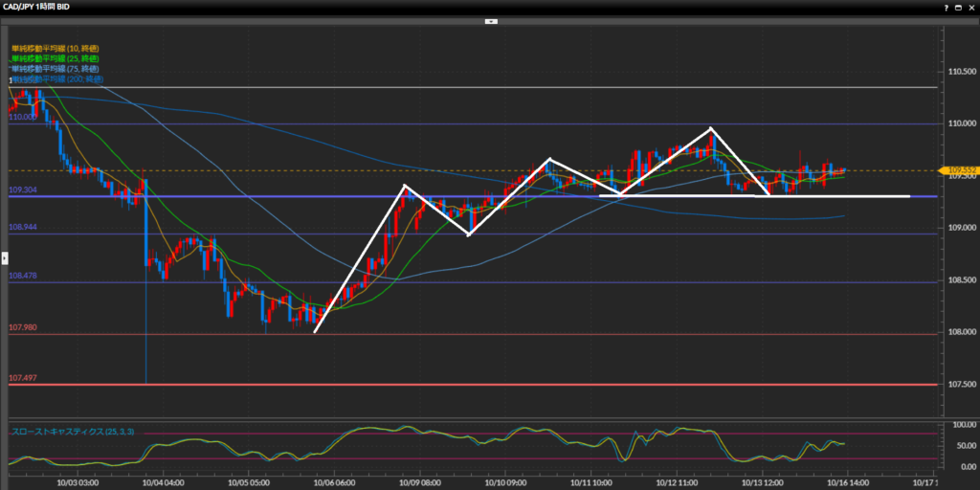Select the thick red 107.497 support line

pos(479,385)
